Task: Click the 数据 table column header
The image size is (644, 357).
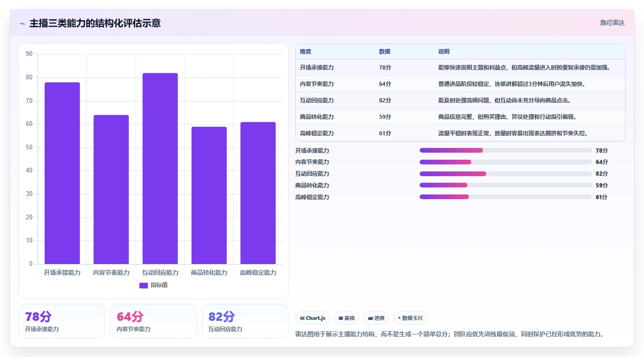Action: click(x=385, y=52)
